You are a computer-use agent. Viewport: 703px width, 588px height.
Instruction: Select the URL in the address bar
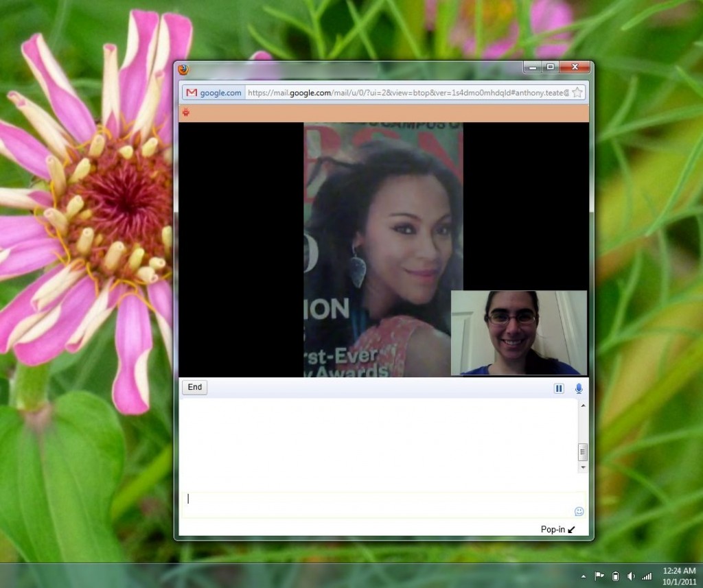click(x=405, y=93)
